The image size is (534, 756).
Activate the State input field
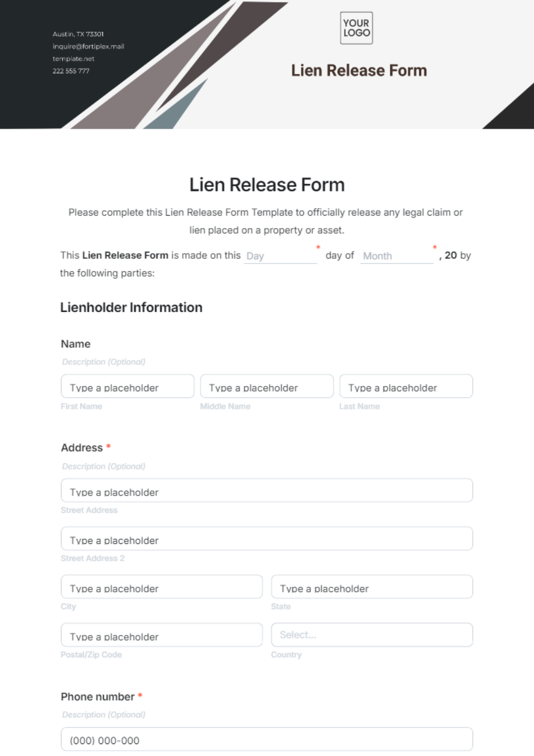(x=372, y=587)
